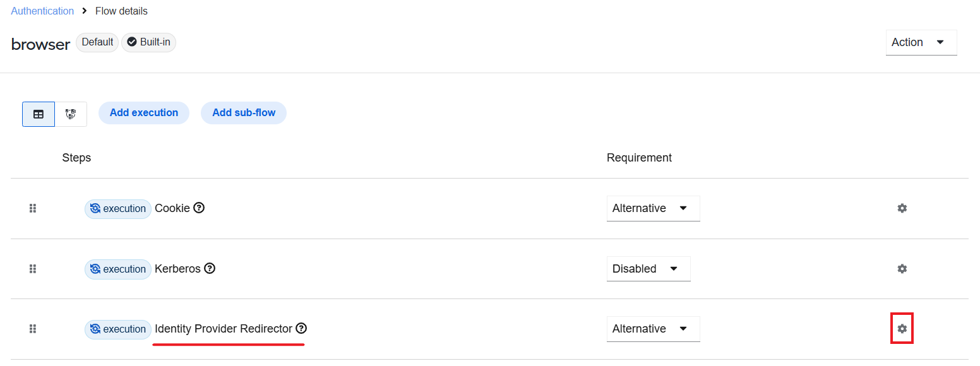980x366 pixels.
Task: Show help for Identity Provider Redirector
Action: point(301,328)
